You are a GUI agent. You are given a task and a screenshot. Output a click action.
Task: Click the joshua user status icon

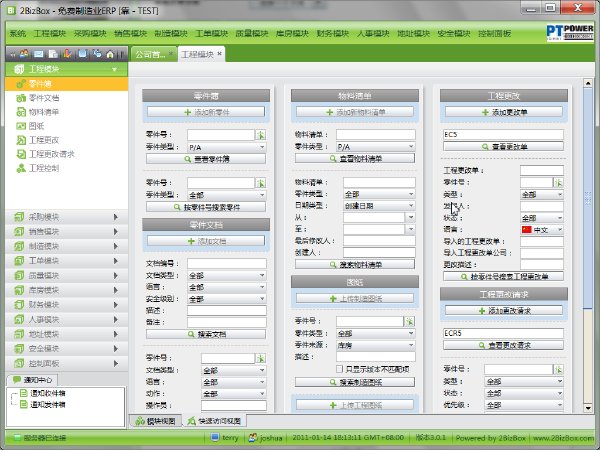253,437
